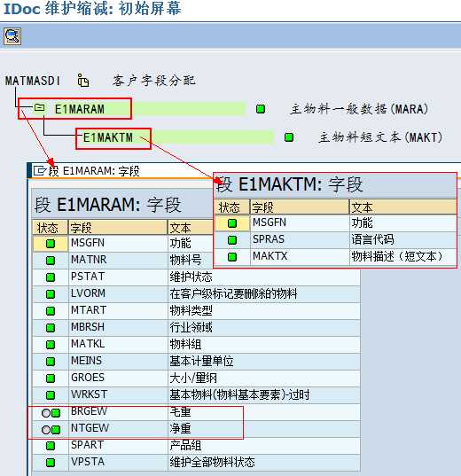The width and height of the screenshot is (461, 476).
Task: Select the GROES field name cell
Action: tap(118, 378)
